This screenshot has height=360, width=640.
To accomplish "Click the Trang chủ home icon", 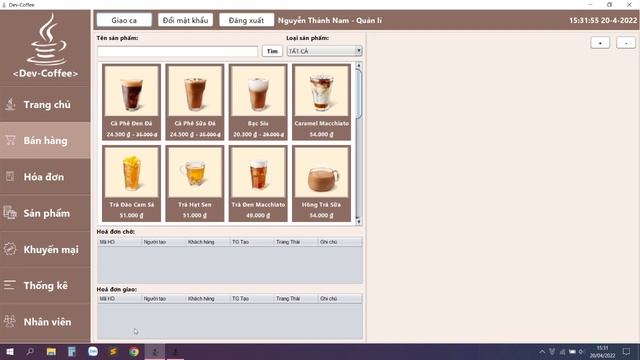I will [x=11, y=104].
